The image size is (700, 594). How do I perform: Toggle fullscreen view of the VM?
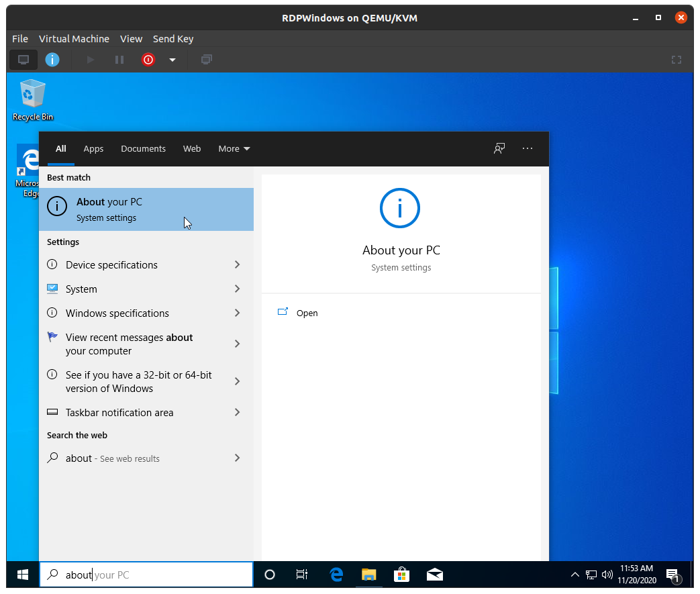[x=677, y=60]
